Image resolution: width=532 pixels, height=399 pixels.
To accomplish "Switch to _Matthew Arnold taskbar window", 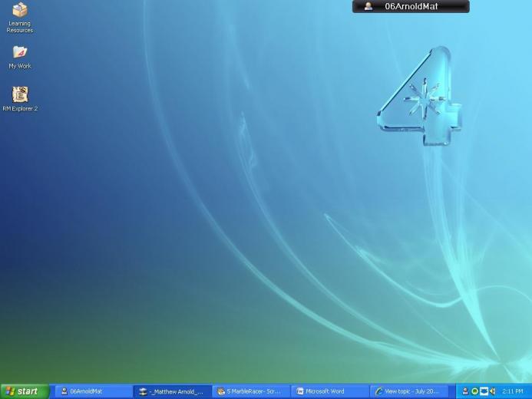I will 173,391.
